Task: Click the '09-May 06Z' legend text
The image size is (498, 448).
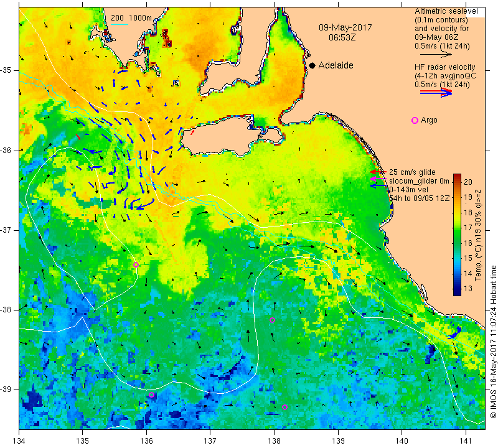Action: coord(436,37)
